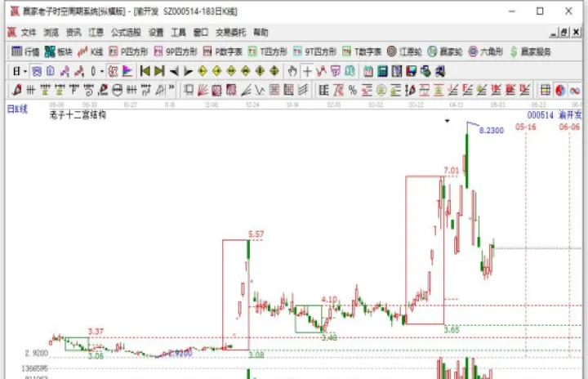Jump to first bar with green arrow
This screenshot has width=588, height=379.
(145, 71)
